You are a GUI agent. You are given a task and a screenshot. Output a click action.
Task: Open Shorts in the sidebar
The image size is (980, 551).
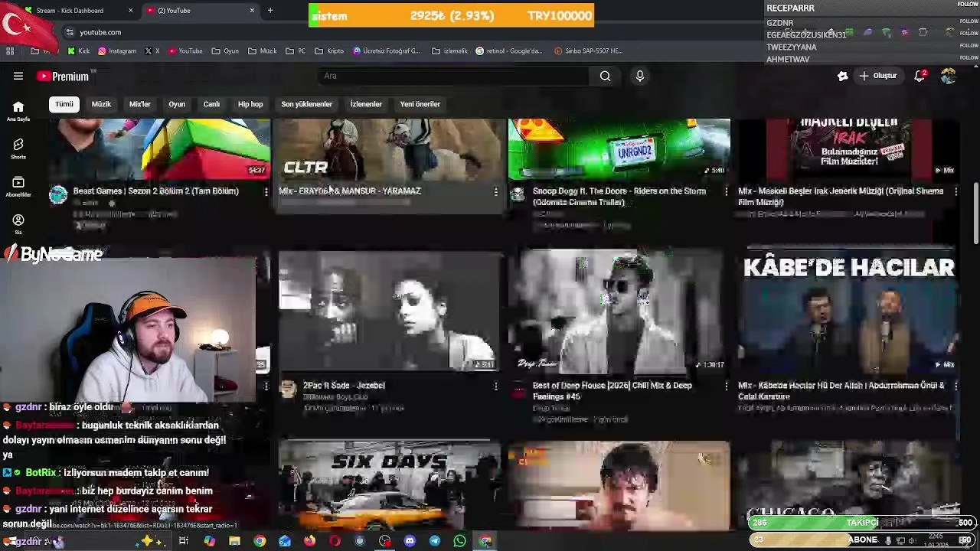(x=18, y=148)
